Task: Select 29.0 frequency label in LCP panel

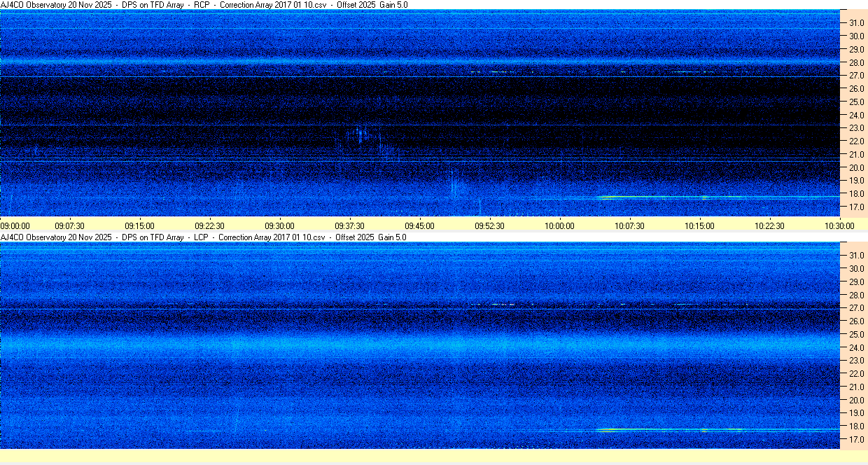Action: 856,282
